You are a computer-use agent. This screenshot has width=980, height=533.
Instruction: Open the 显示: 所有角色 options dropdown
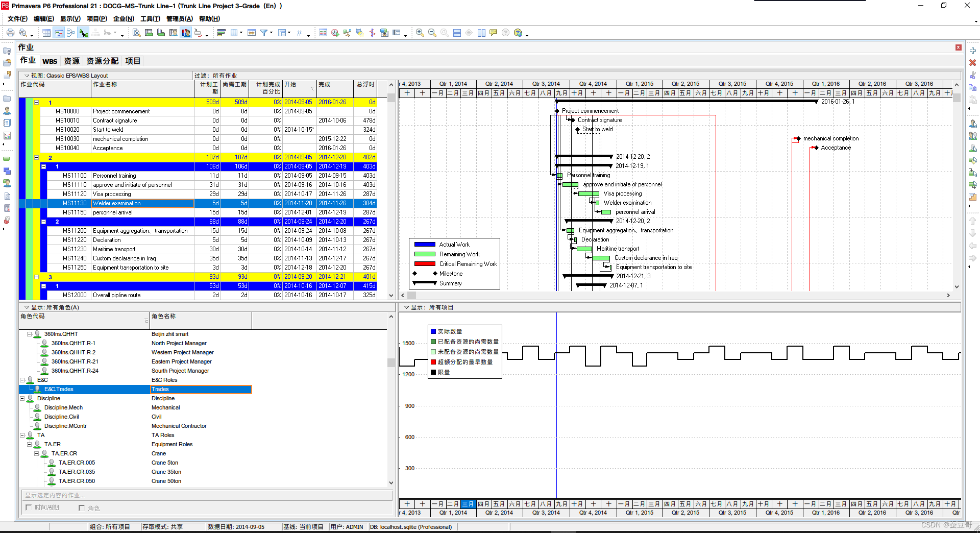tap(27, 307)
